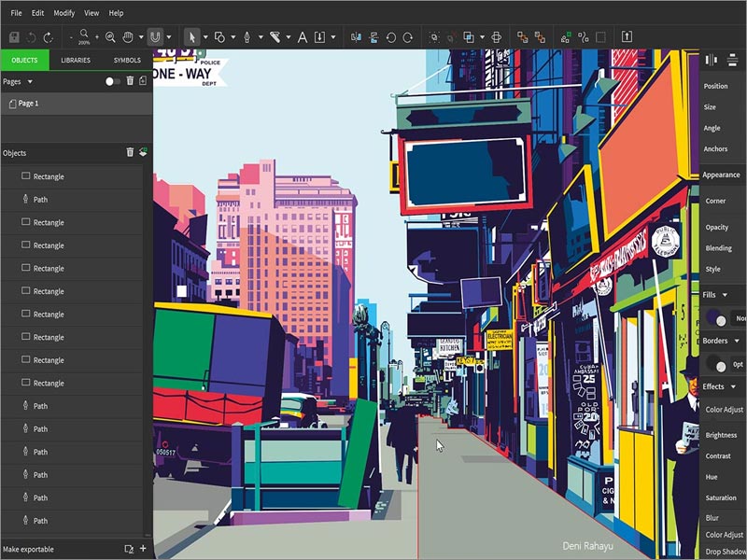Open the Fills section dropdown
The width and height of the screenshot is (747, 560).
pyautogui.click(x=725, y=295)
